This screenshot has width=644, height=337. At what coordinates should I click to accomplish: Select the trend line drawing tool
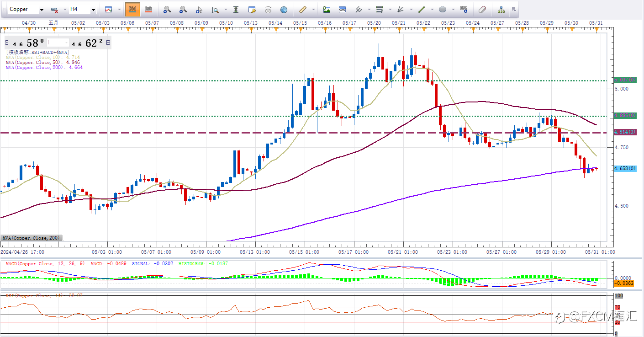tap(422, 9)
